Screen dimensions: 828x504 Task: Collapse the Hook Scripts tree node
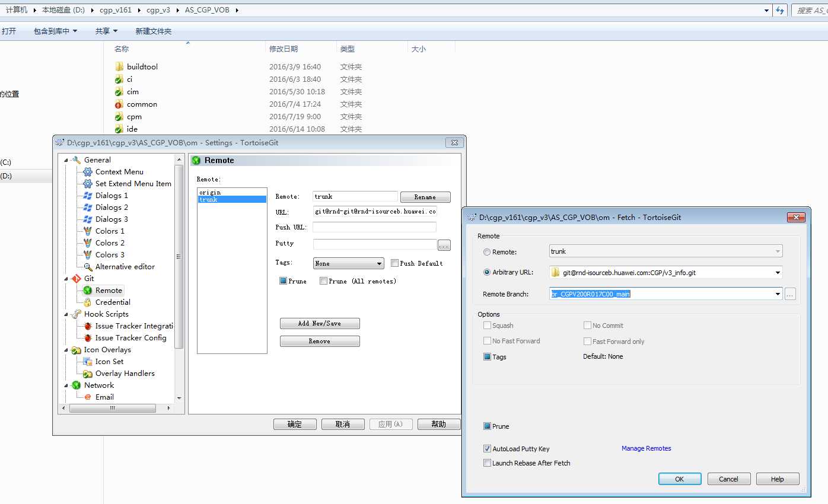click(x=67, y=314)
